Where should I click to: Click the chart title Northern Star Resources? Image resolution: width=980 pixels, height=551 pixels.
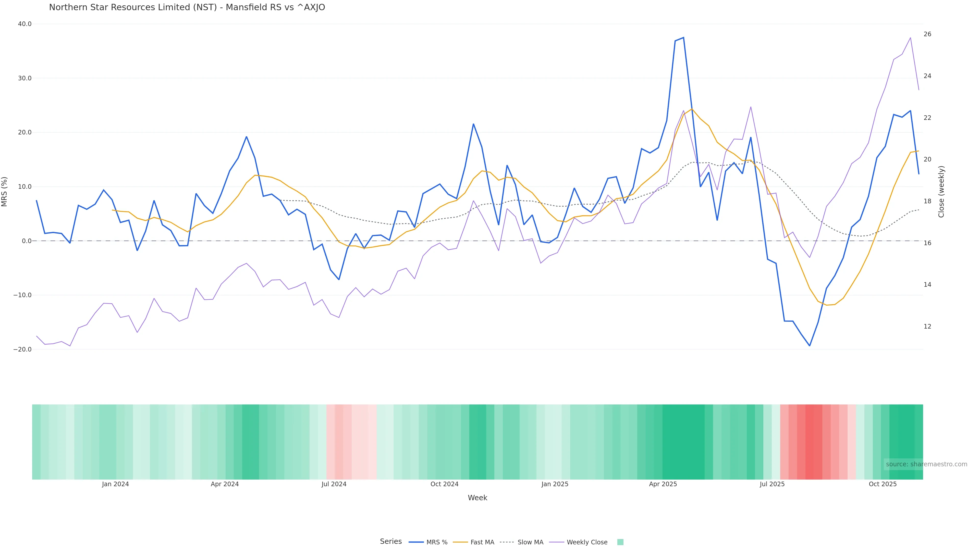pos(187,8)
